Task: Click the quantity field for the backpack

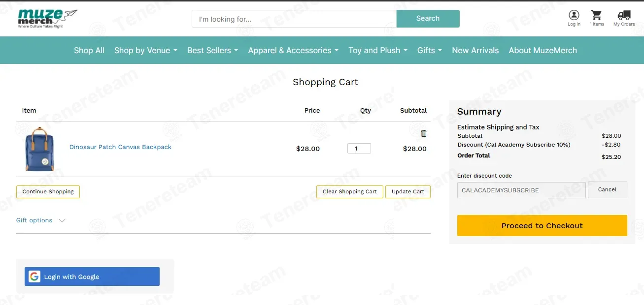Action: click(x=359, y=149)
